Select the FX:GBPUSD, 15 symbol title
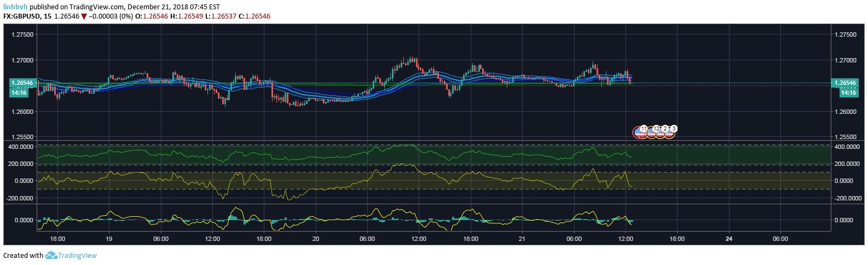 coord(27,16)
